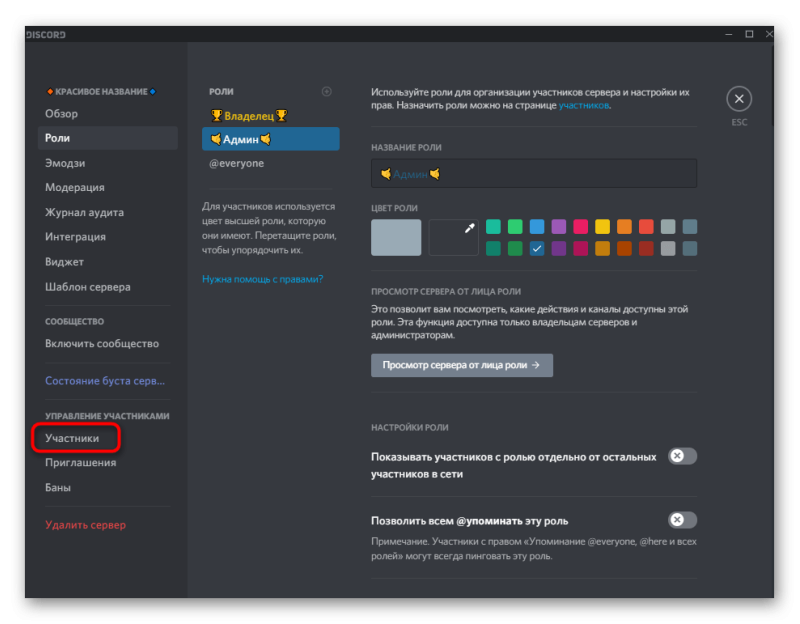Focus the Название роли text field
This screenshot has width=800, height=624.
pyautogui.click(x=534, y=173)
